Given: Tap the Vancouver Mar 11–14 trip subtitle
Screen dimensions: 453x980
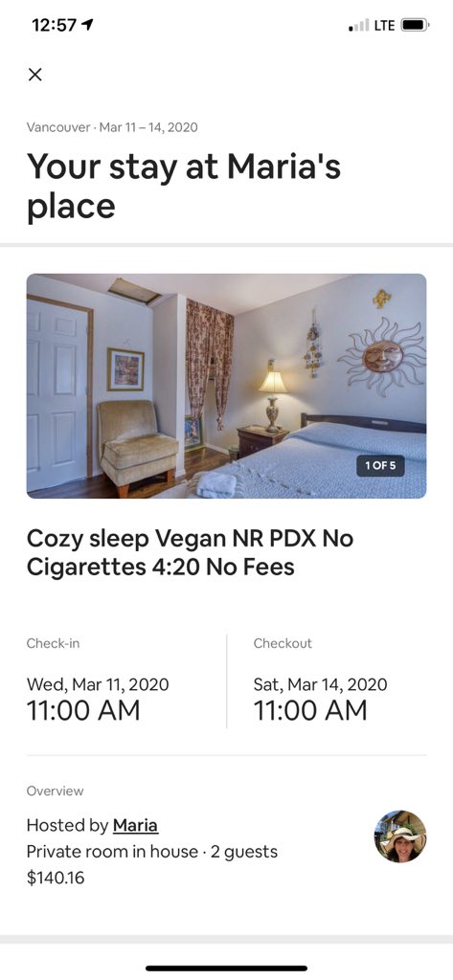Looking at the screenshot, I should click(x=112, y=127).
